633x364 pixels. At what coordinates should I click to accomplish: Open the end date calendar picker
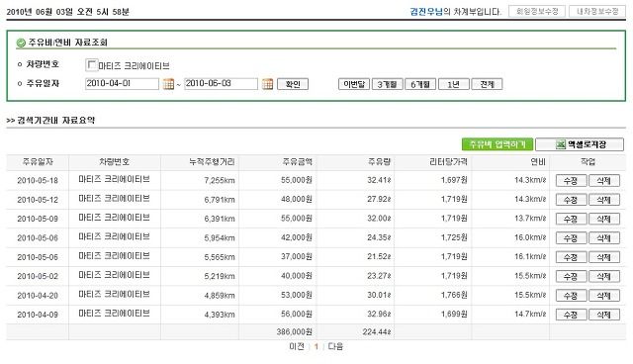(267, 84)
